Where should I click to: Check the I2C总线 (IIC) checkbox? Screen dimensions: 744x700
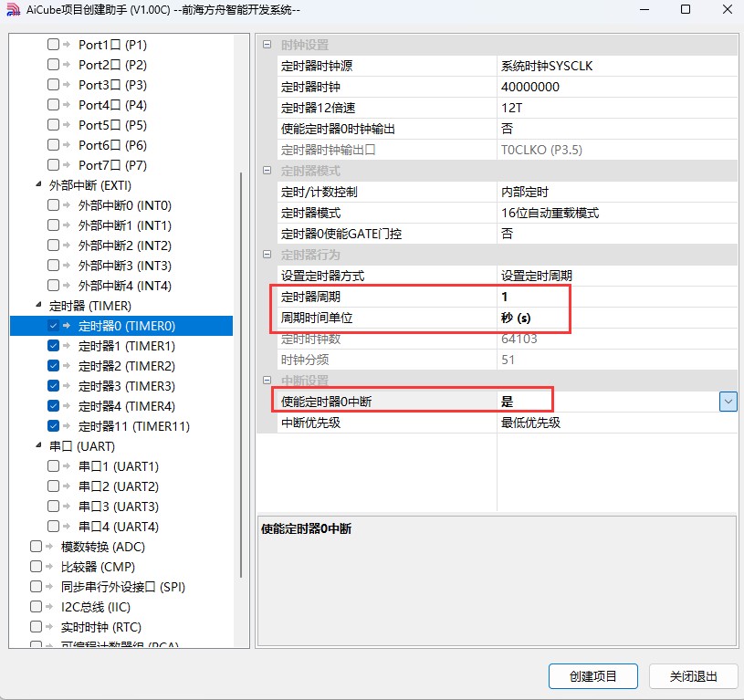click(x=36, y=607)
